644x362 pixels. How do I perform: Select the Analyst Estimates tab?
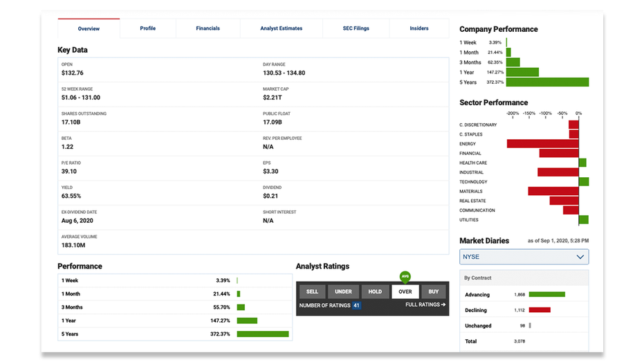(281, 28)
